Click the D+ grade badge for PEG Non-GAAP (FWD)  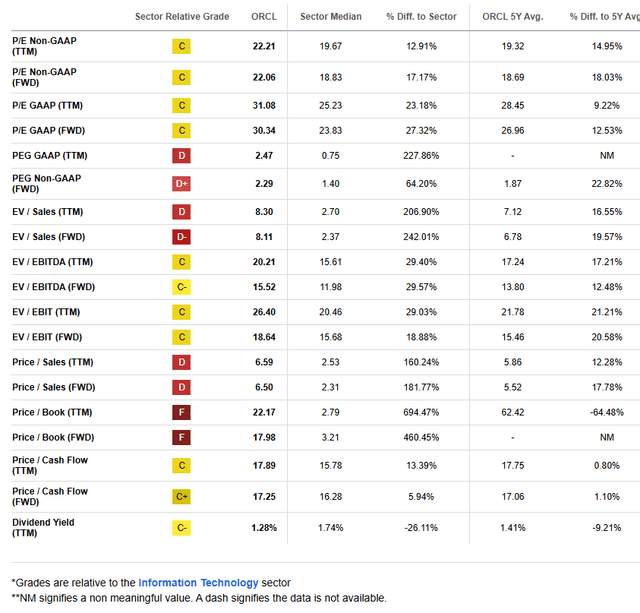(x=181, y=184)
